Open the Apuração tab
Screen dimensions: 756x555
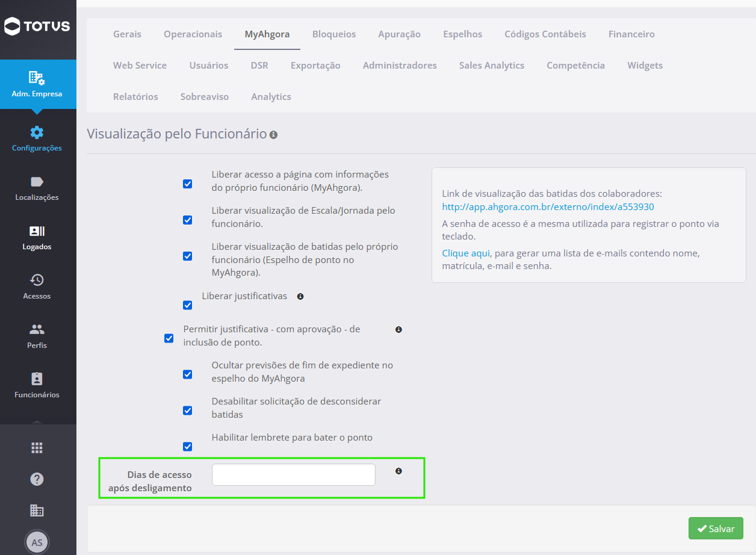pyautogui.click(x=399, y=34)
